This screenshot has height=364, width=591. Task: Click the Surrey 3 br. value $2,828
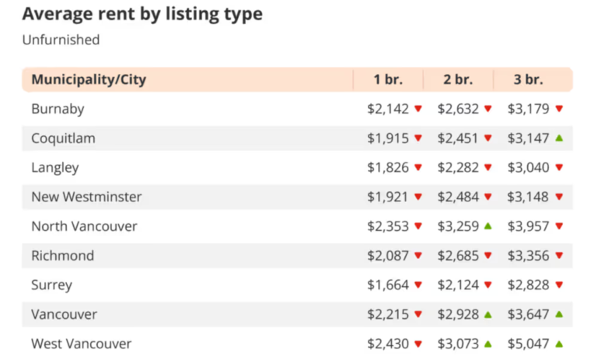click(x=528, y=285)
